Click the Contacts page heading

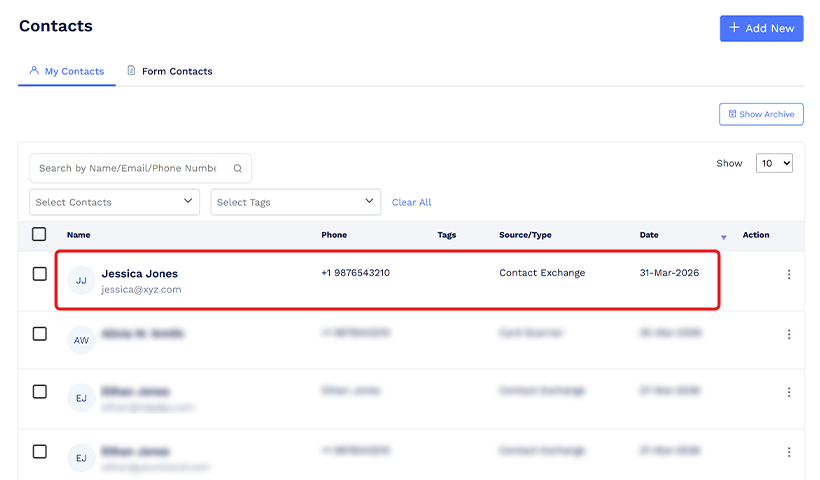click(x=56, y=26)
